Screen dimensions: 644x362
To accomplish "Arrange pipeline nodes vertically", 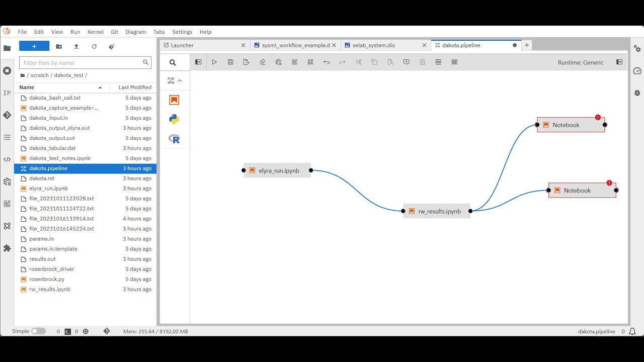I will point(454,62).
